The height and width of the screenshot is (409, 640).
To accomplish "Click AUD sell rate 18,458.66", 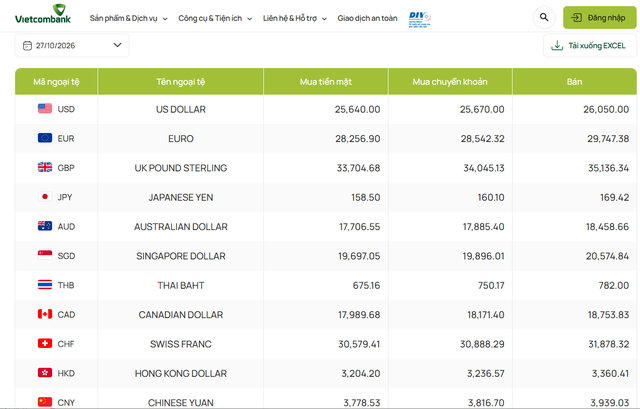I will (x=607, y=227).
